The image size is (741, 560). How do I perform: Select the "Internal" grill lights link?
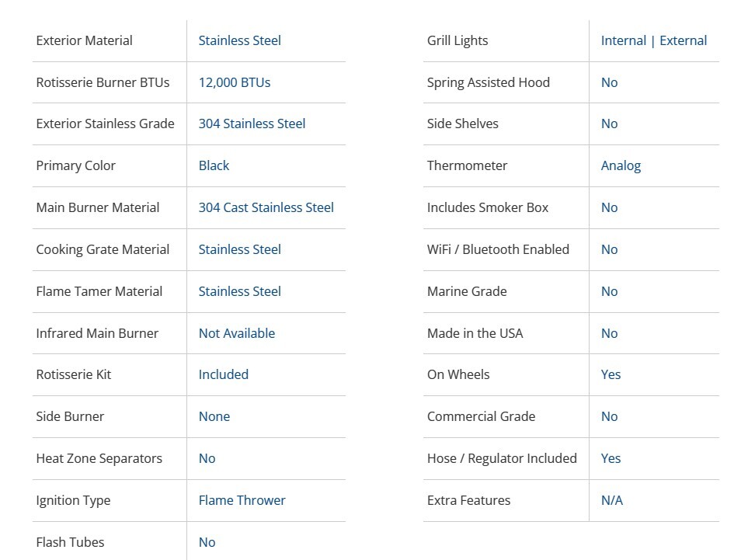(623, 40)
